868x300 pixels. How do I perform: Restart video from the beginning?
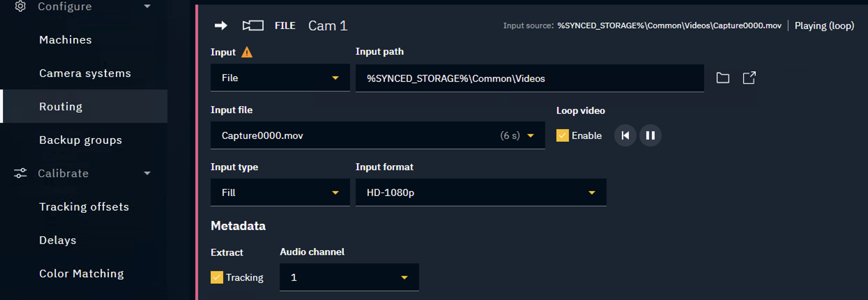[625, 135]
